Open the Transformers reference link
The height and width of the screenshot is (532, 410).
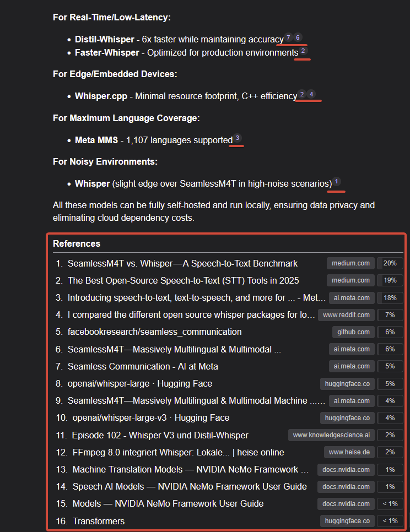pos(98,521)
